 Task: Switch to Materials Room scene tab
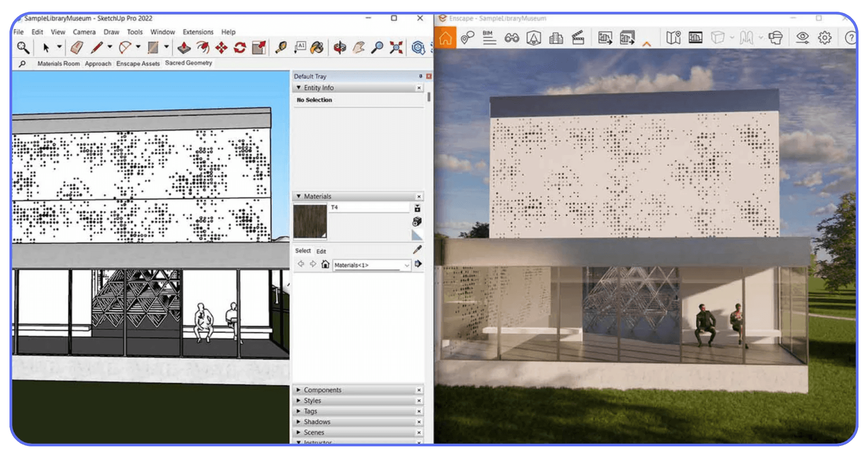tap(58, 64)
